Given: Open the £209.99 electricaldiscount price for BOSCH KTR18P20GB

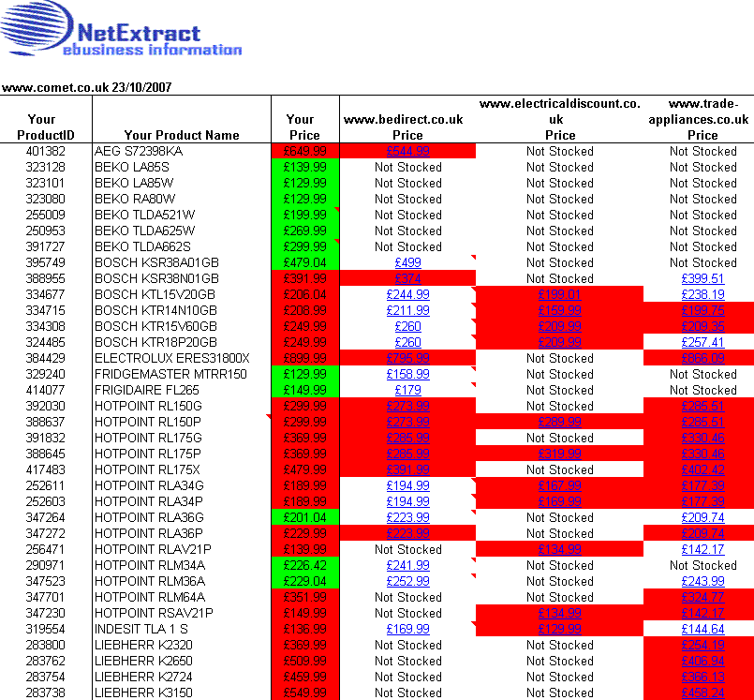Looking at the screenshot, I should (x=560, y=342).
